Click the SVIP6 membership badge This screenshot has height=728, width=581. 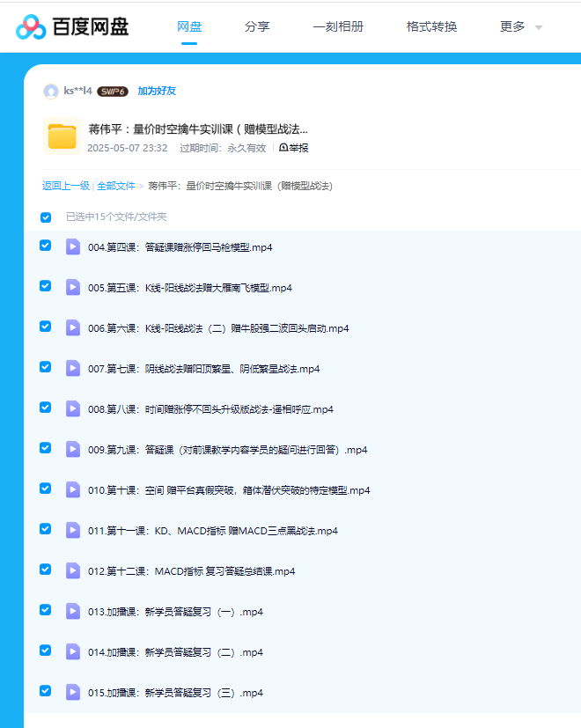tap(112, 91)
